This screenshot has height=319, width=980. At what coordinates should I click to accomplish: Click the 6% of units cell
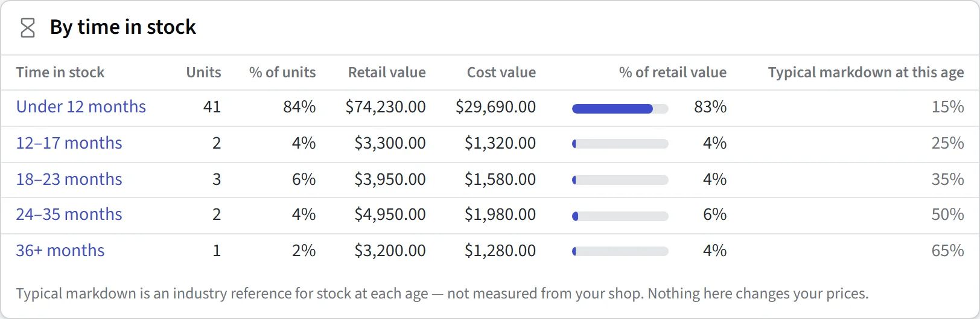click(304, 179)
